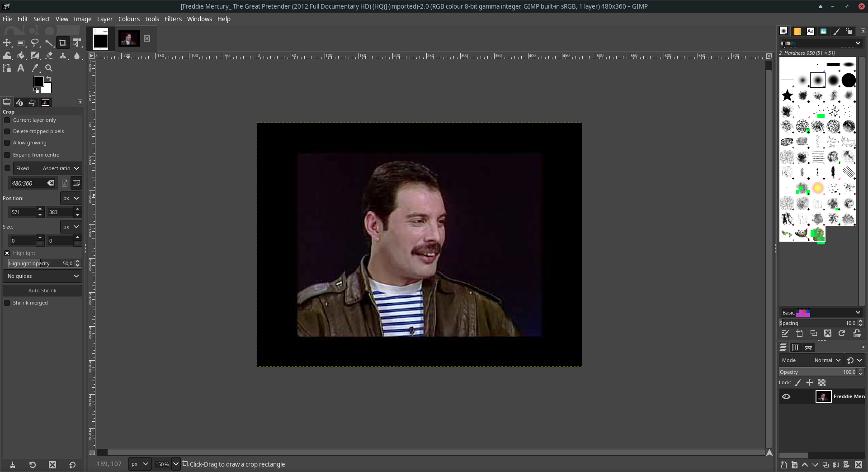868x472 pixels.
Task: Select the Zoom magnifier tool
Action: click(49, 68)
